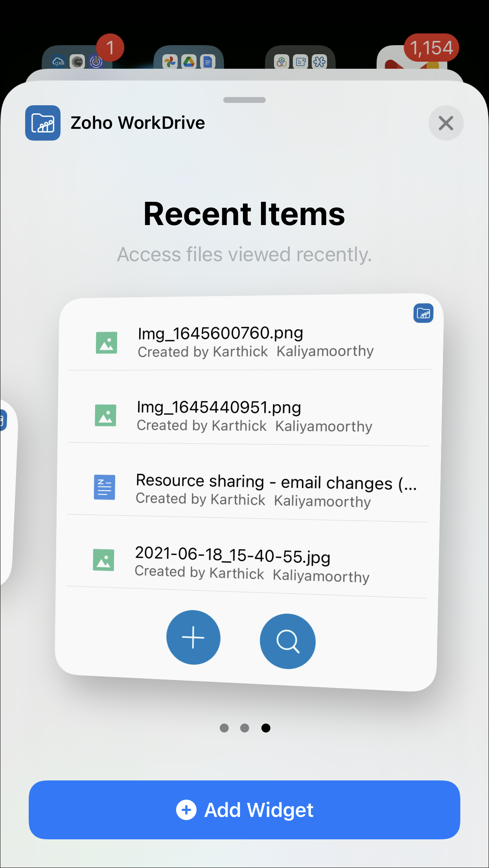Click the Add Widget button
The width and height of the screenshot is (489, 868).
(x=244, y=810)
